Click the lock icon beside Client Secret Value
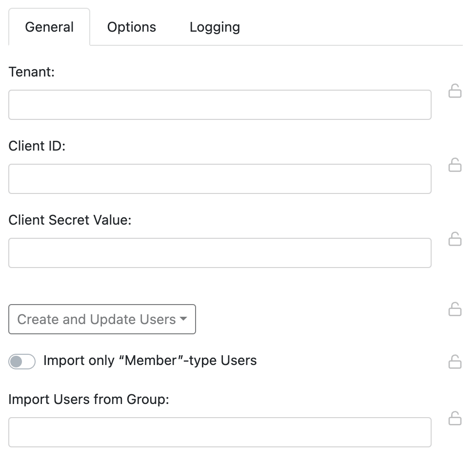Viewport: 476px width, 461px height. pos(455,239)
